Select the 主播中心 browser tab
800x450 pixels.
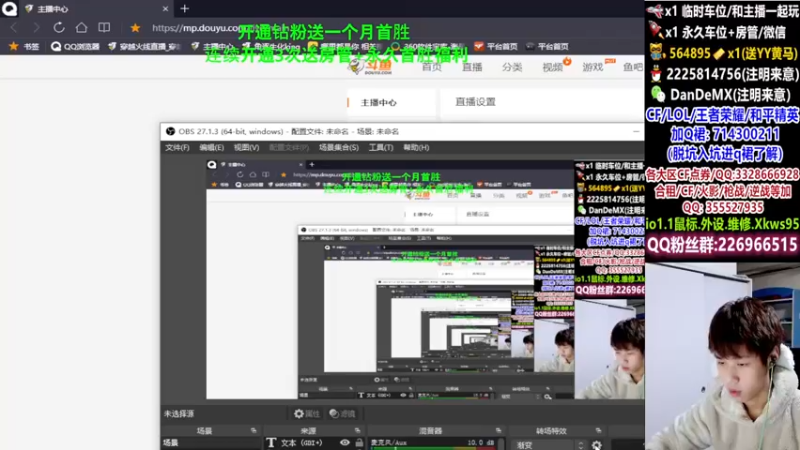click(94, 9)
